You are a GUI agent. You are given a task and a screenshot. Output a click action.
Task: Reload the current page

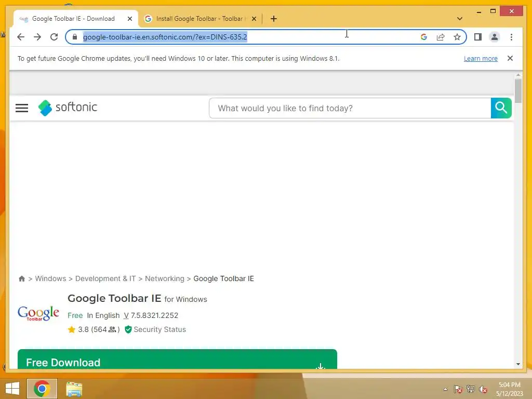pyautogui.click(x=54, y=37)
